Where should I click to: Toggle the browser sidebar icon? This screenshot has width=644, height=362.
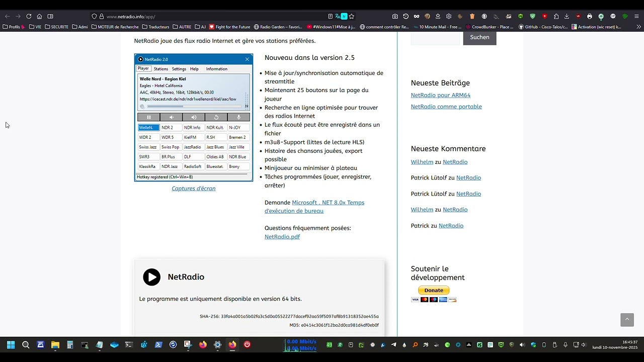click(50, 16)
